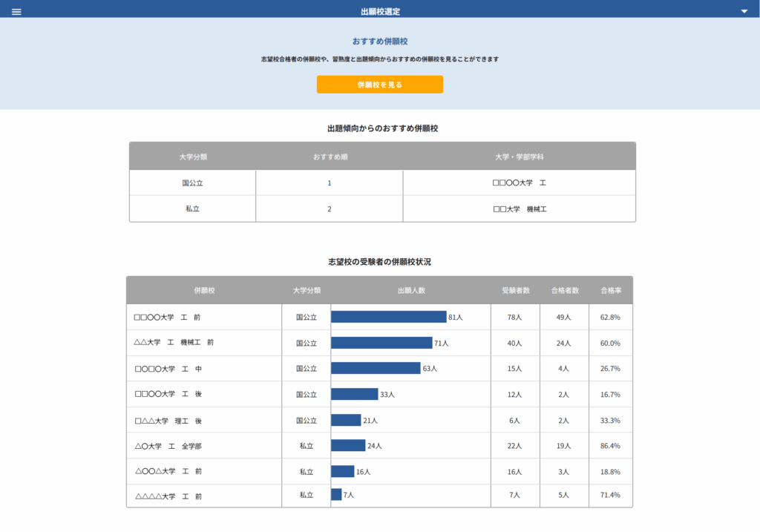Click the おすすめ順 column header

tap(330, 157)
